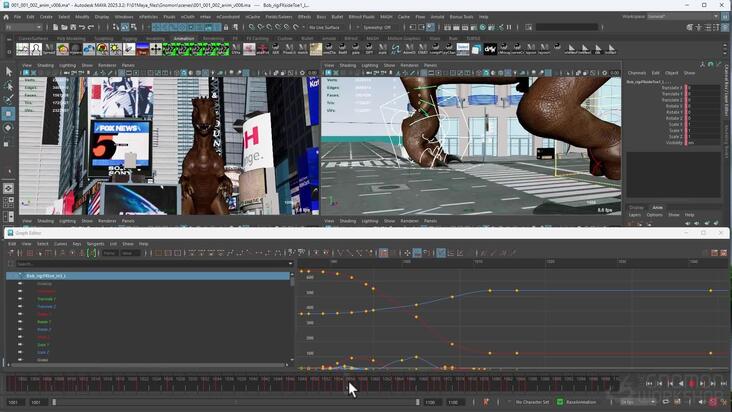Open Panels menu of left viewport

click(128, 65)
